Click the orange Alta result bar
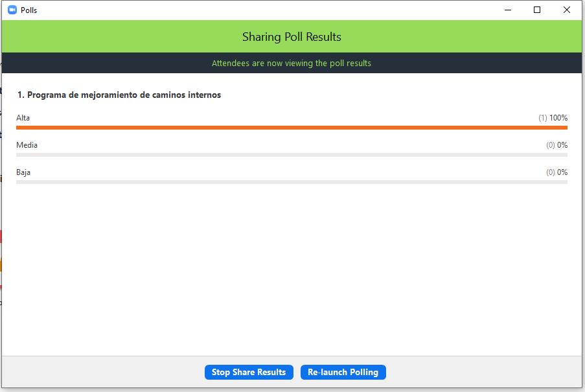The image size is (585, 392). coord(292,128)
